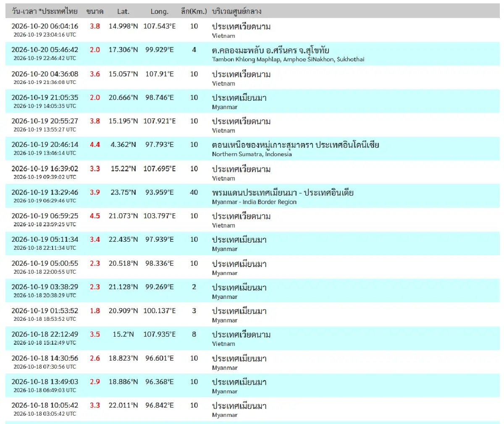
Task: Open the 2026-10-19 21:05:35 earthquake entry
Action: coord(252,101)
